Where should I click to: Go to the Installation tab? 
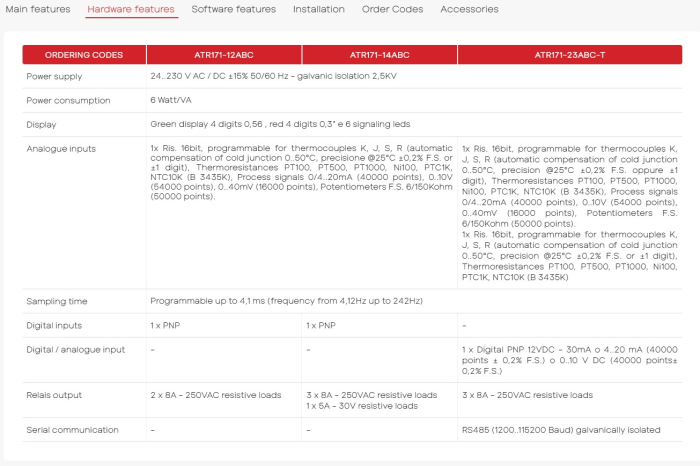[x=319, y=9]
